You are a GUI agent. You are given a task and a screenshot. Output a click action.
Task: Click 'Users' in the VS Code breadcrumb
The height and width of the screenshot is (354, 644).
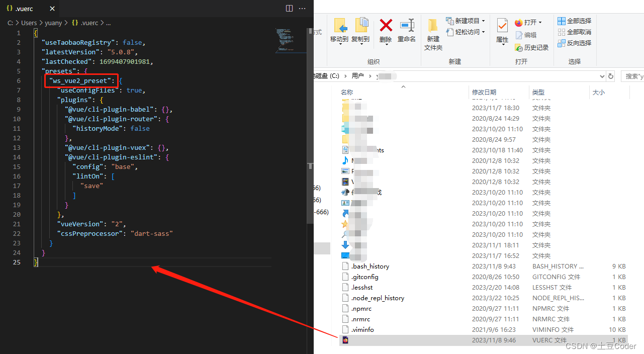point(29,23)
